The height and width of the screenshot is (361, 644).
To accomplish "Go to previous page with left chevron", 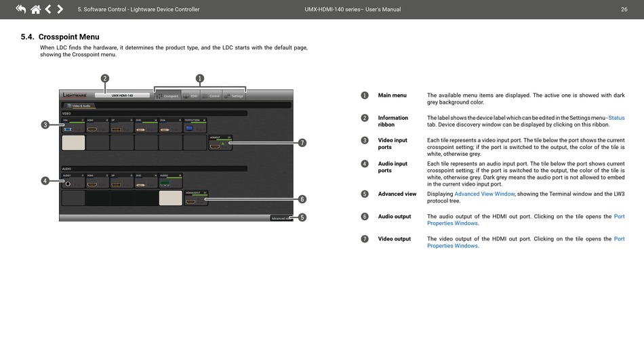I will (48, 9).
